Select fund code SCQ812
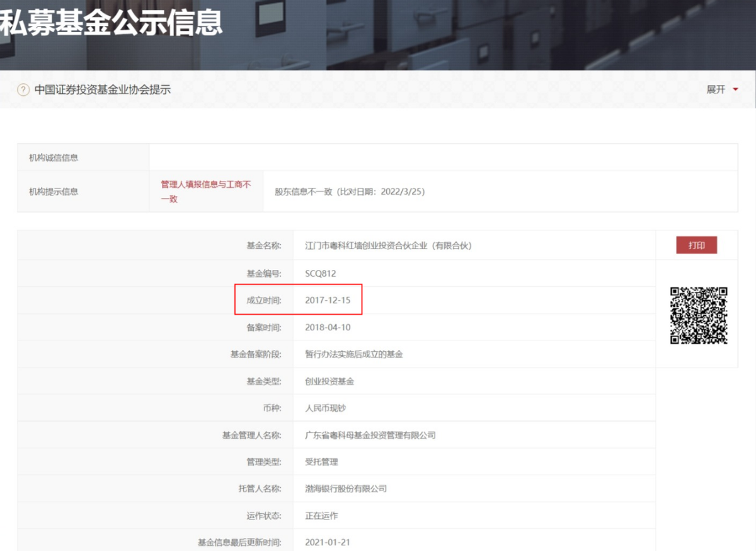Screen dimensions: 756x551 (321, 274)
